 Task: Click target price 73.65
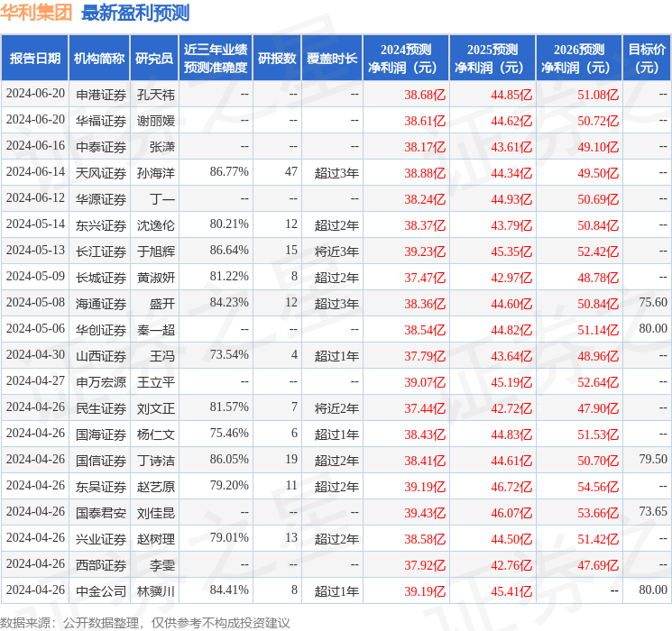(653, 511)
